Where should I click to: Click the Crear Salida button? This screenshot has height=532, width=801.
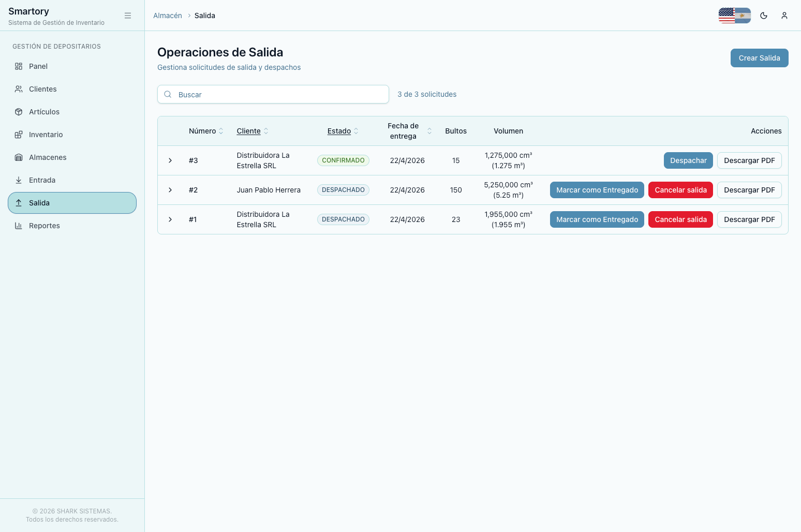(x=759, y=58)
